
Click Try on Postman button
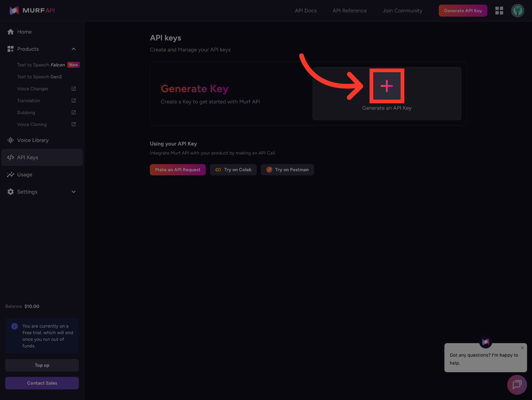pos(287,170)
